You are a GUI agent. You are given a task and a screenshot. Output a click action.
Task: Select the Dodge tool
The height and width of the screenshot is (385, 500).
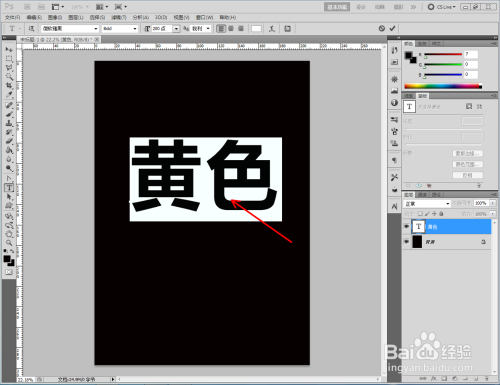tap(9, 168)
